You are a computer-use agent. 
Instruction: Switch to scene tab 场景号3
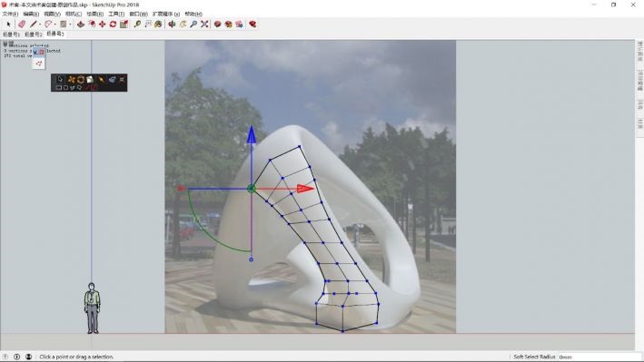point(55,34)
